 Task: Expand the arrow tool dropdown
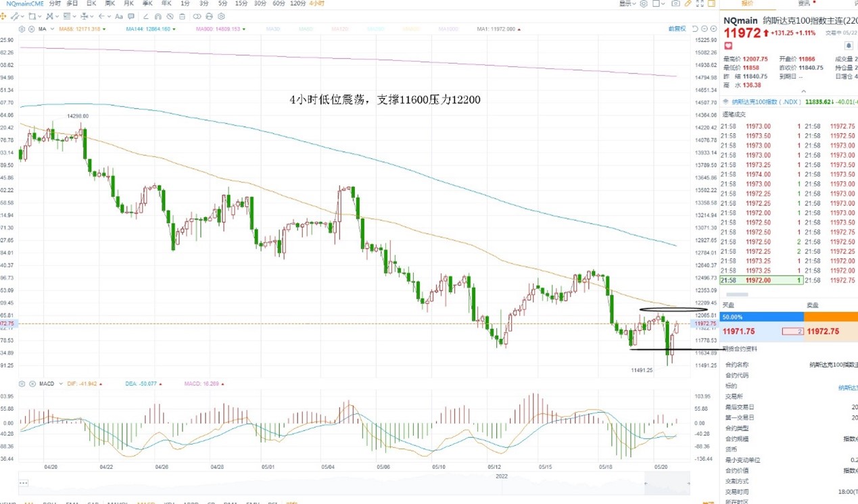pos(109,16)
